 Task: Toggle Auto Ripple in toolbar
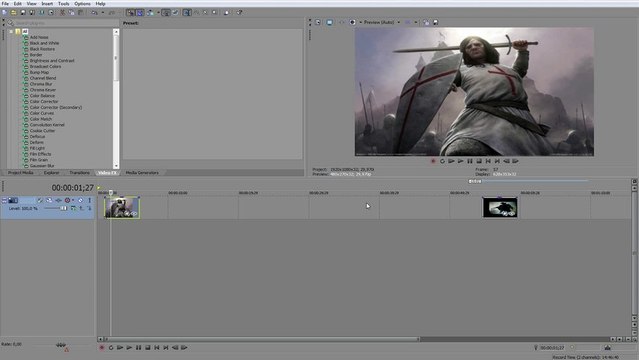[x=150, y=13]
